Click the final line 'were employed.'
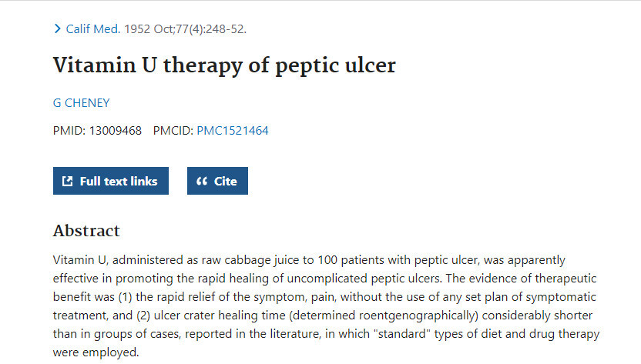 point(96,352)
